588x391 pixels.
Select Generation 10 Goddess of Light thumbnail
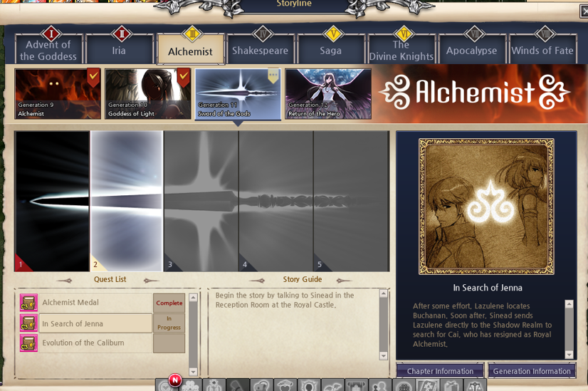pyautogui.click(x=148, y=94)
